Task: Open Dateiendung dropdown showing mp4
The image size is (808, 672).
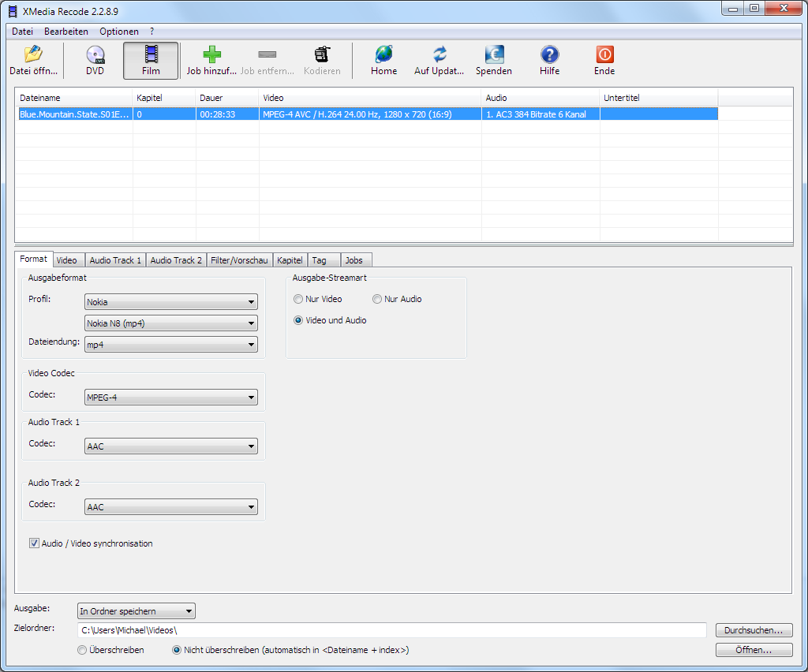Action: pos(171,345)
